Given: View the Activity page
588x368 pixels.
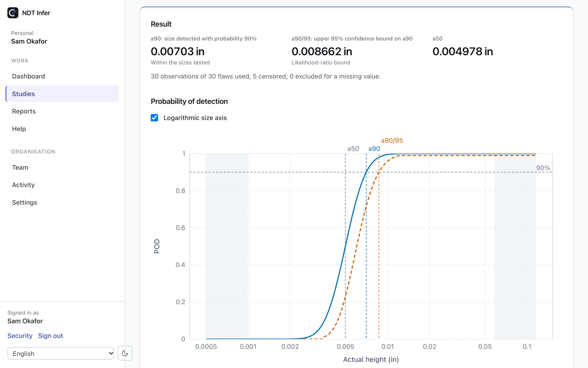Looking at the screenshot, I should (62, 185).
